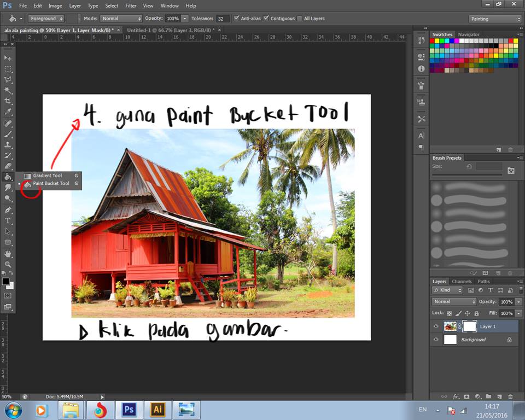Select the Crop tool

(x=8, y=101)
